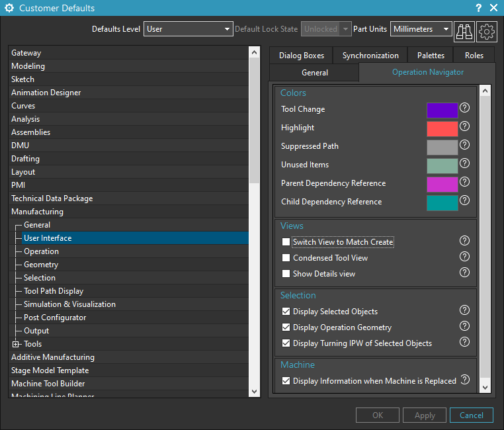Open help for Display Information when Machine Replaced
Image resolution: width=504 pixels, height=430 pixels.
tap(465, 380)
